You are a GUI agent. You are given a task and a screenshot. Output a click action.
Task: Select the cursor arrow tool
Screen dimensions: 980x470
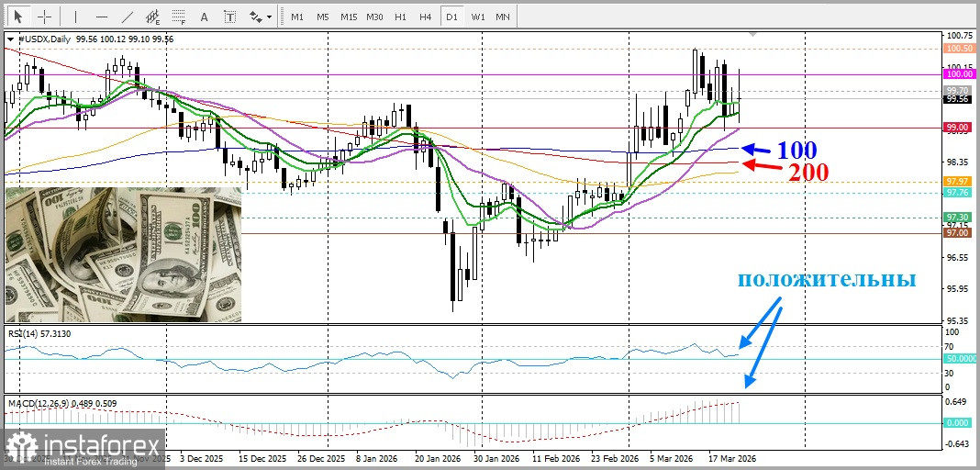point(17,17)
